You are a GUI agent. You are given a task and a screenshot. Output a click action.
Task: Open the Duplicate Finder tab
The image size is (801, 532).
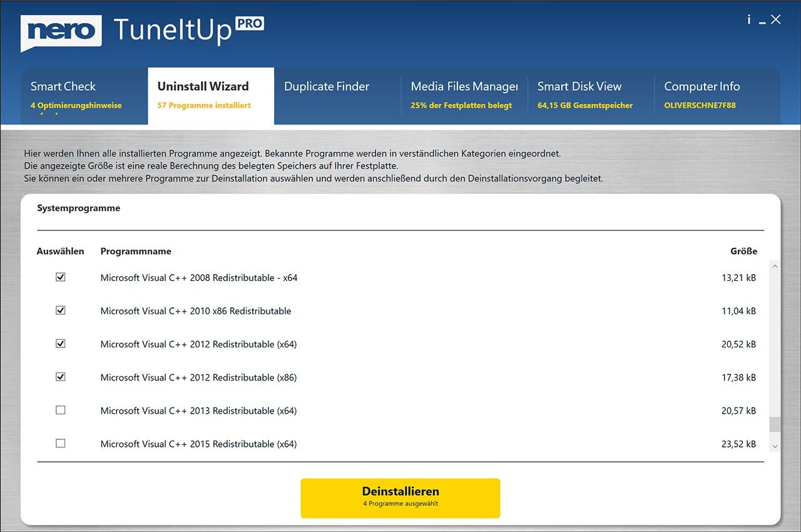(337, 96)
